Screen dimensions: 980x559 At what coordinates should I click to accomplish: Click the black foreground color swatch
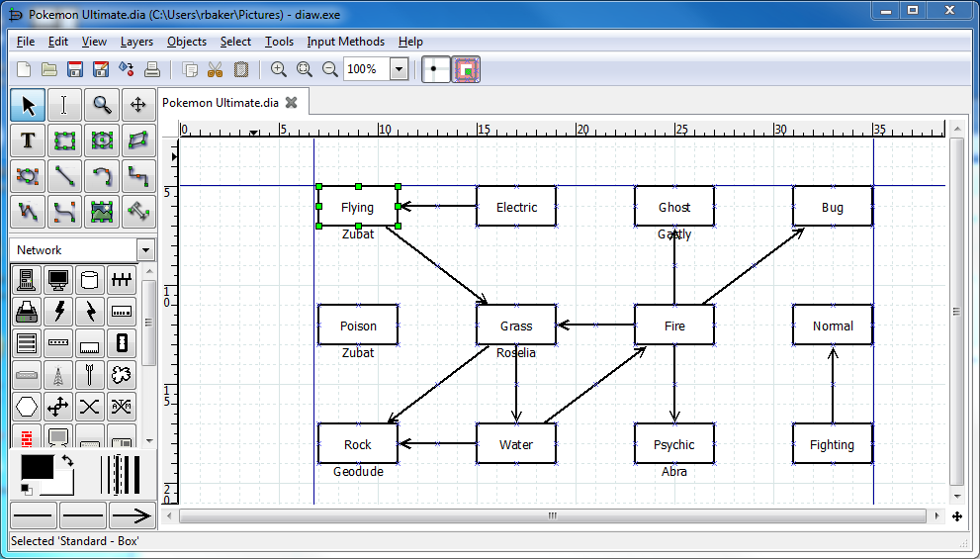38,467
